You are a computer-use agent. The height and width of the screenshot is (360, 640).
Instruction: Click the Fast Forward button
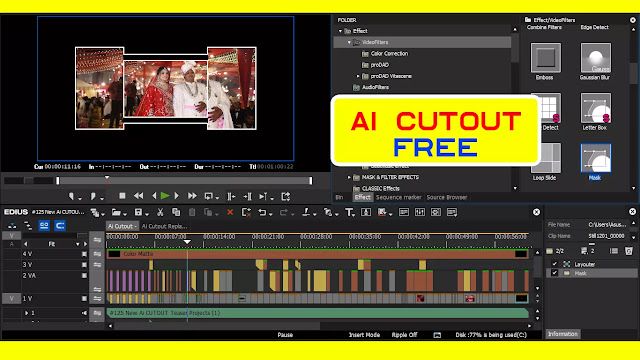pos(192,196)
